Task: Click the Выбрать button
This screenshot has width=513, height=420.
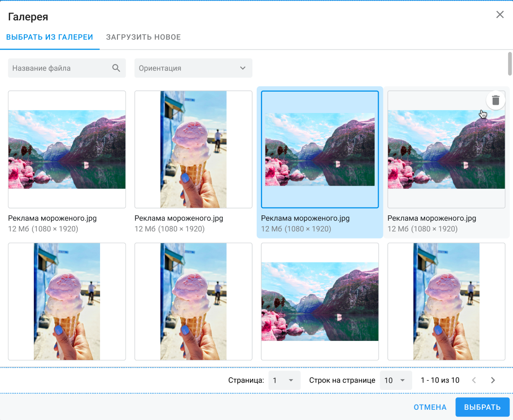Action: [482, 407]
